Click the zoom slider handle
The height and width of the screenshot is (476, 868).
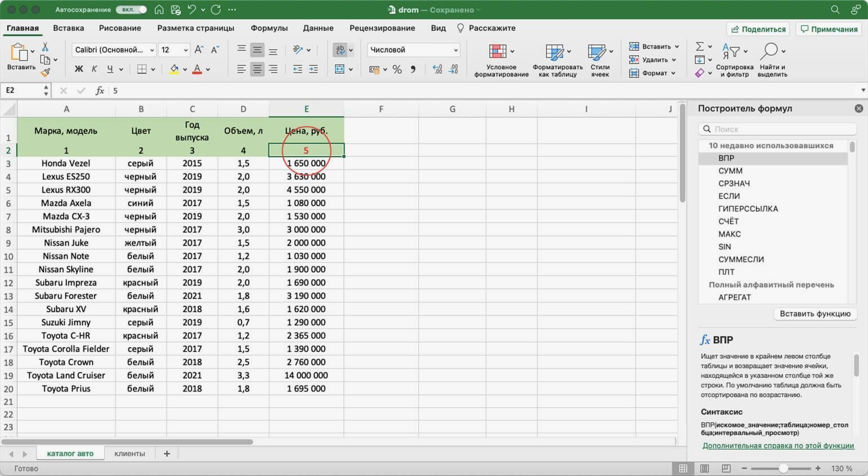783,469
